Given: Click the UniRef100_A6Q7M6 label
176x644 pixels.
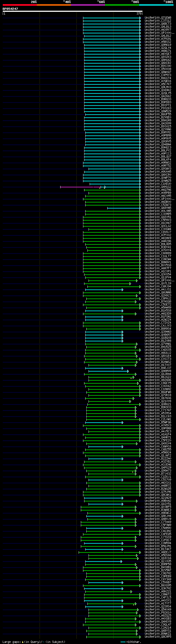Looking at the screenshot, I should pos(158,190).
